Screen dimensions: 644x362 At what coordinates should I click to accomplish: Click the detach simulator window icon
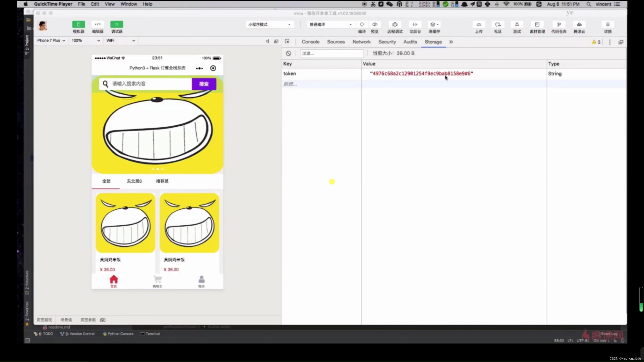click(276, 41)
